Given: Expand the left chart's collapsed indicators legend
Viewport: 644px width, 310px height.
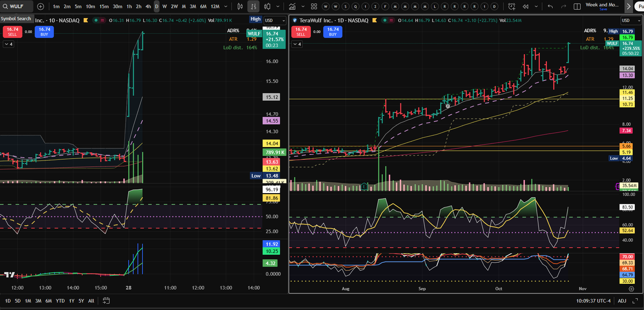Looking at the screenshot, I should (9, 45).
